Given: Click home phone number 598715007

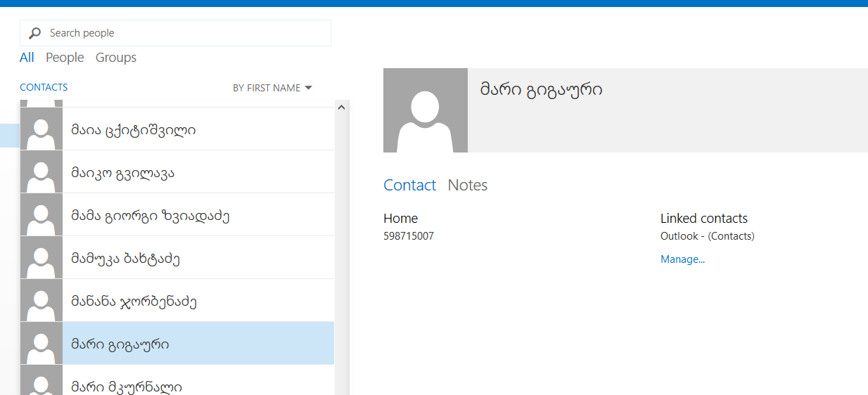Looking at the screenshot, I should [409, 236].
